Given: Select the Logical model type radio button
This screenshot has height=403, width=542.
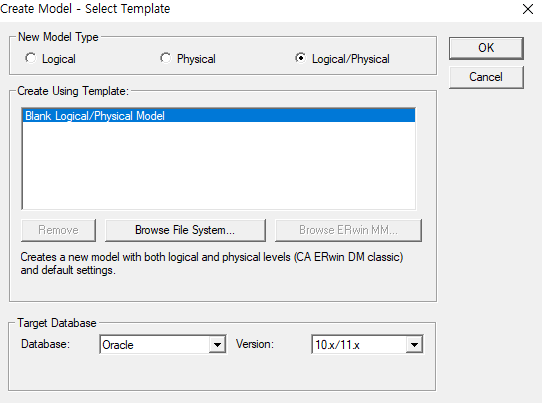Looking at the screenshot, I should [x=30, y=58].
